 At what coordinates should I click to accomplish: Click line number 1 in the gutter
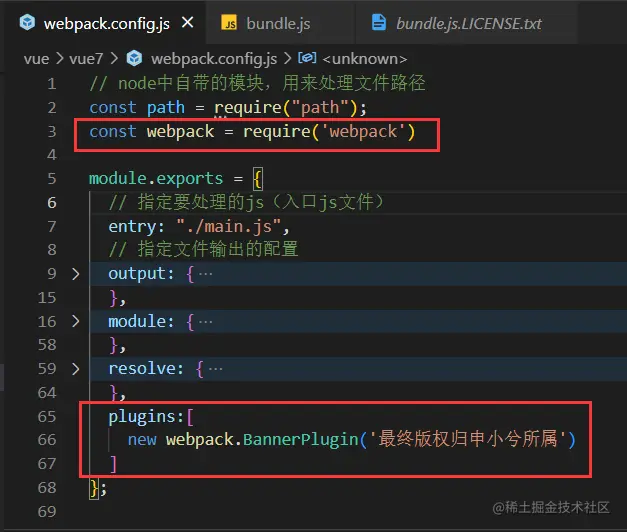pos(52,84)
